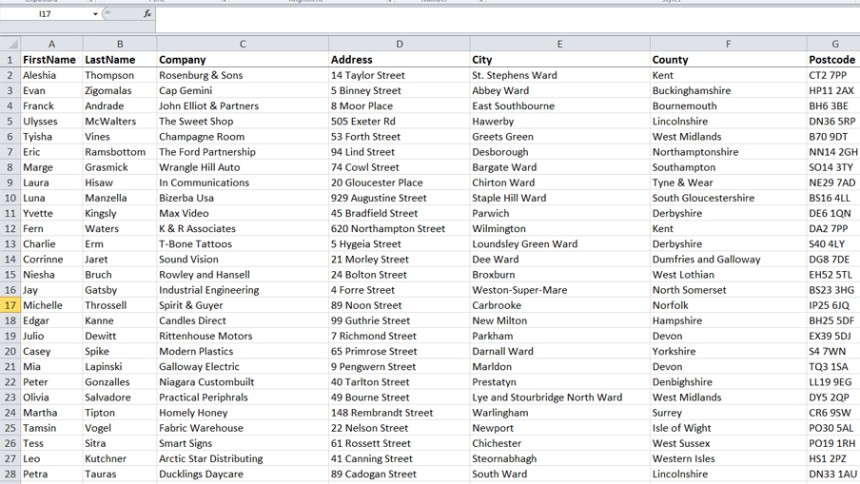The image size is (860, 484).
Task: Select cell Arctic Star Distributing
Action: 242,459
